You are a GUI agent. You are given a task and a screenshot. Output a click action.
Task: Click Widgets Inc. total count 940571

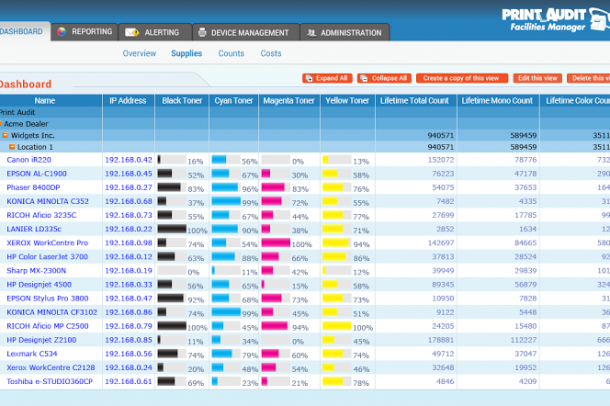(440, 135)
